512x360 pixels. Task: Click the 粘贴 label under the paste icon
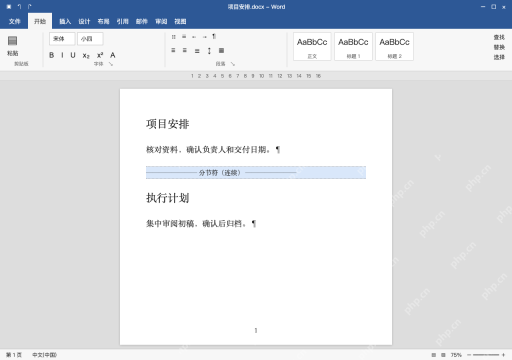(x=13, y=53)
